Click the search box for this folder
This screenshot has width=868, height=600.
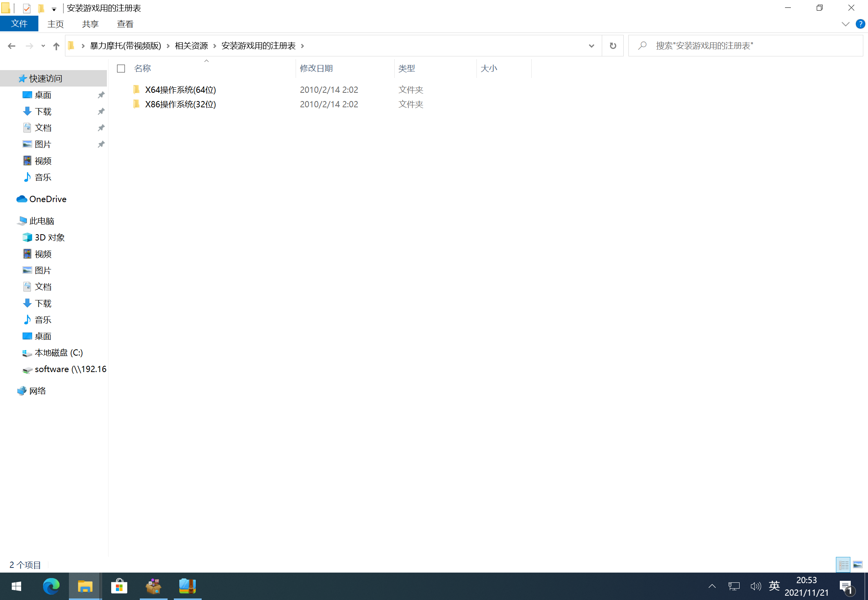tap(745, 46)
